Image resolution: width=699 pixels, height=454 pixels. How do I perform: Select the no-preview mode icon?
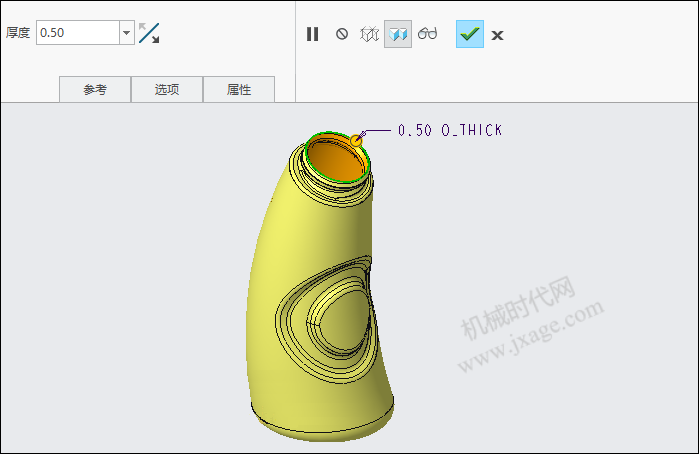pyautogui.click(x=342, y=34)
